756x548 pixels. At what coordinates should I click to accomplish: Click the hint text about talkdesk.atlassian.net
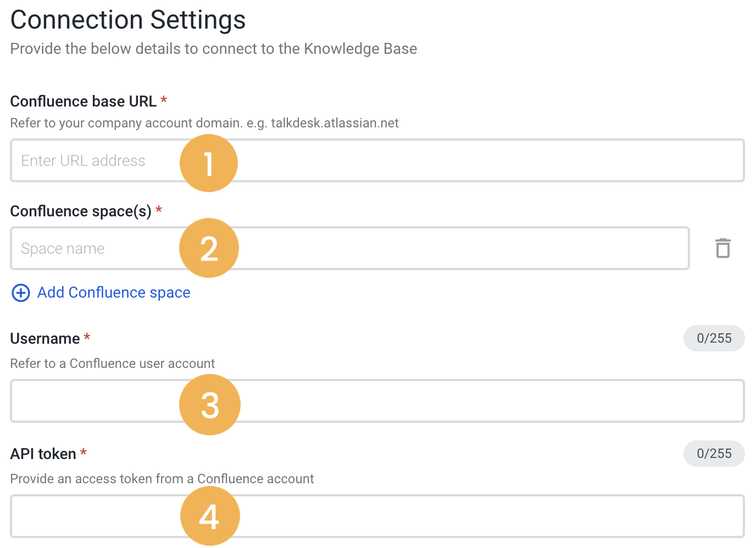click(x=204, y=123)
